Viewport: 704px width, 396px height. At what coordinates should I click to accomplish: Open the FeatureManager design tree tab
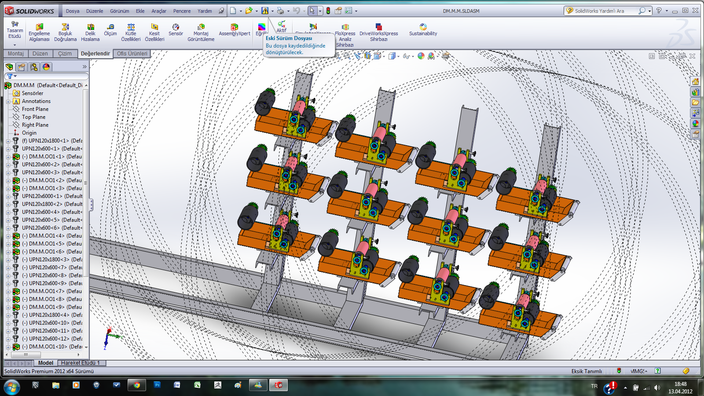coord(9,67)
